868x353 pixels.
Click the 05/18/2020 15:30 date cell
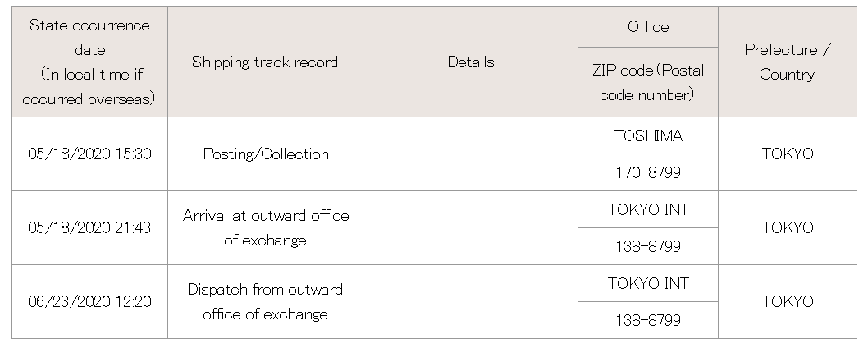tap(89, 154)
